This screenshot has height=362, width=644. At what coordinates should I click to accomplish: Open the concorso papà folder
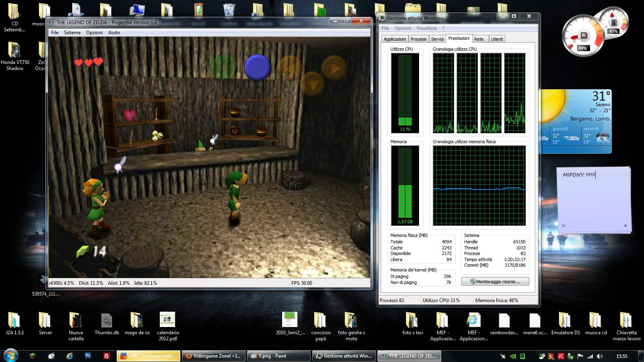tap(321, 327)
